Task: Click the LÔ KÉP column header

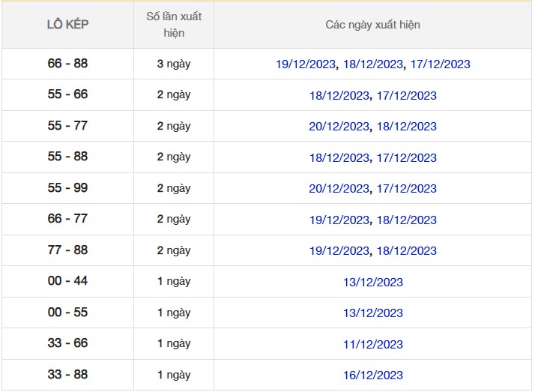Action: (x=67, y=25)
